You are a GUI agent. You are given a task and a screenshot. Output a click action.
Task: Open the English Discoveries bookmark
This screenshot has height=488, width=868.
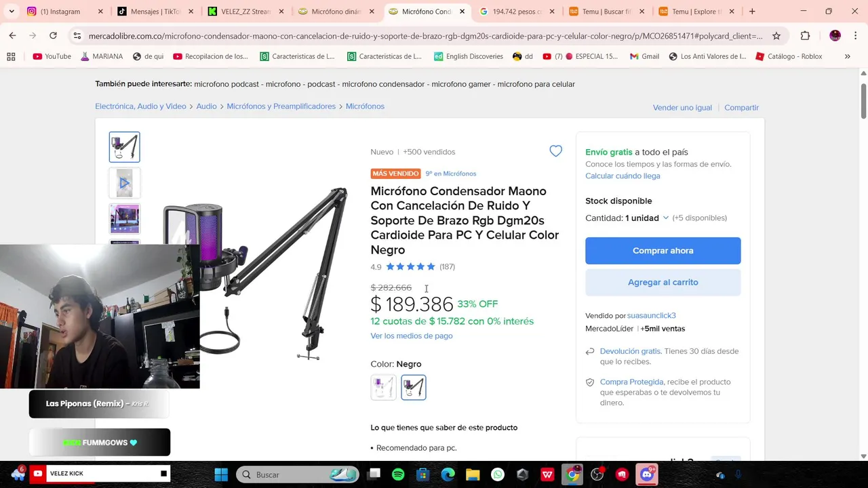469,56
